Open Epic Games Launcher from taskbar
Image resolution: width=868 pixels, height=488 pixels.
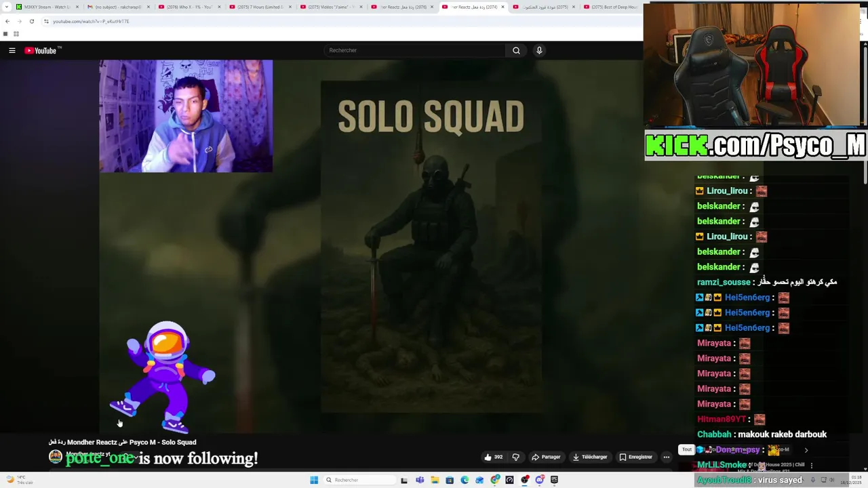coord(554,480)
